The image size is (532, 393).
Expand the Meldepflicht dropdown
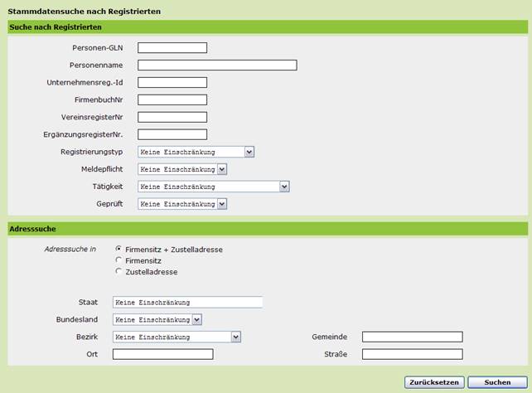pos(181,169)
